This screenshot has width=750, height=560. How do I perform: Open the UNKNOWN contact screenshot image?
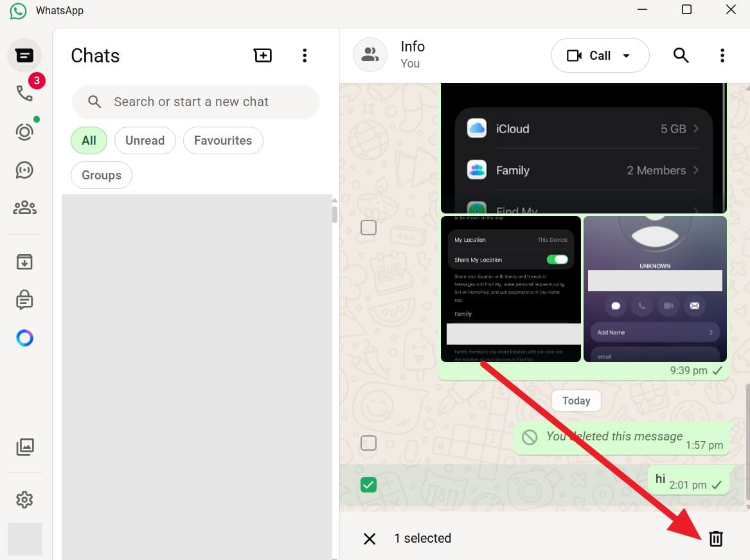[x=656, y=289]
